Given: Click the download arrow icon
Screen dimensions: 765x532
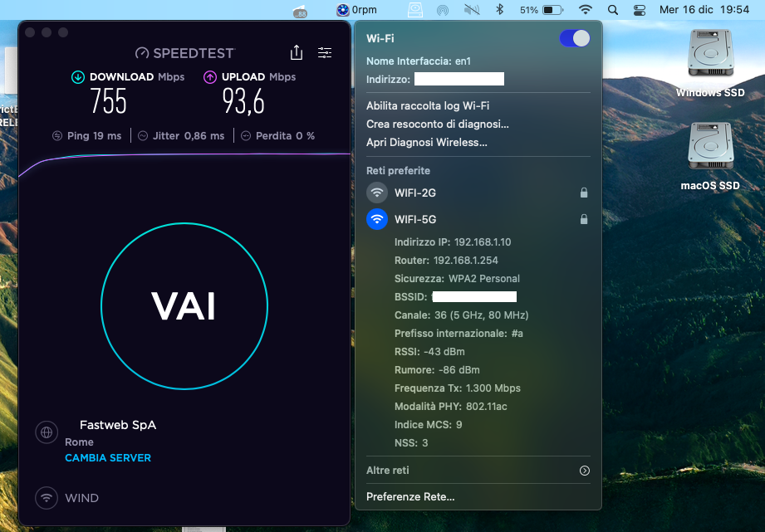Looking at the screenshot, I should 78,77.
